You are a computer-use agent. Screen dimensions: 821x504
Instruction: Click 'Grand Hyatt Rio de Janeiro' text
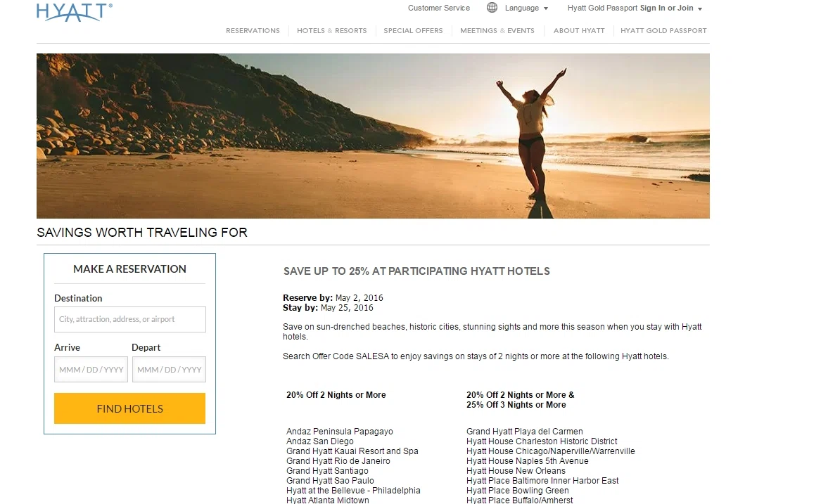[x=338, y=461]
